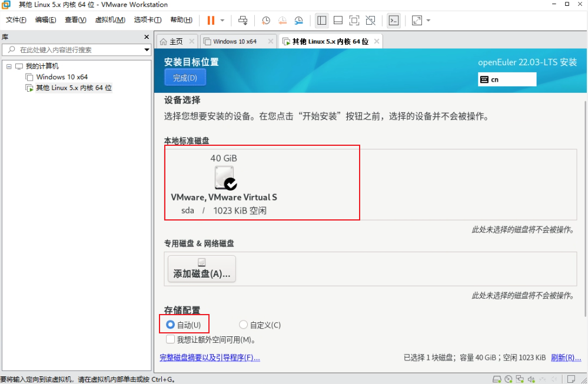
Task: Select 我的计算机 in the library tree
Action: 42,66
